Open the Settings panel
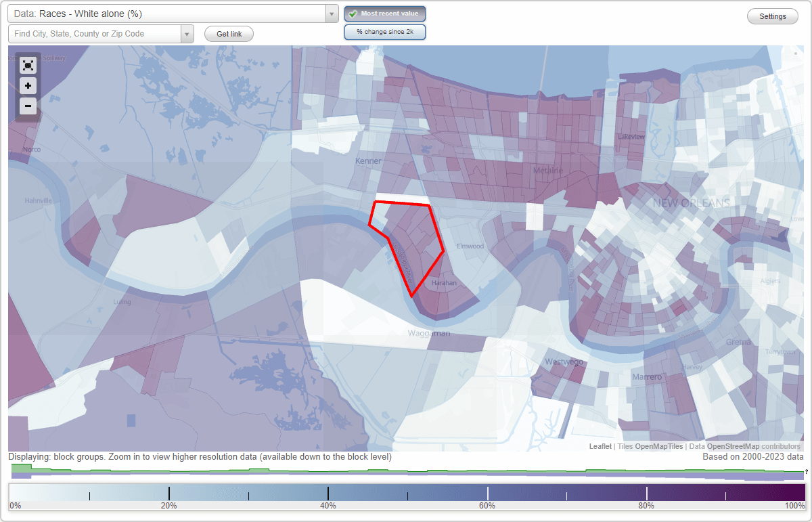Image resolution: width=812 pixels, height=522 pixels. click(772, 16)
